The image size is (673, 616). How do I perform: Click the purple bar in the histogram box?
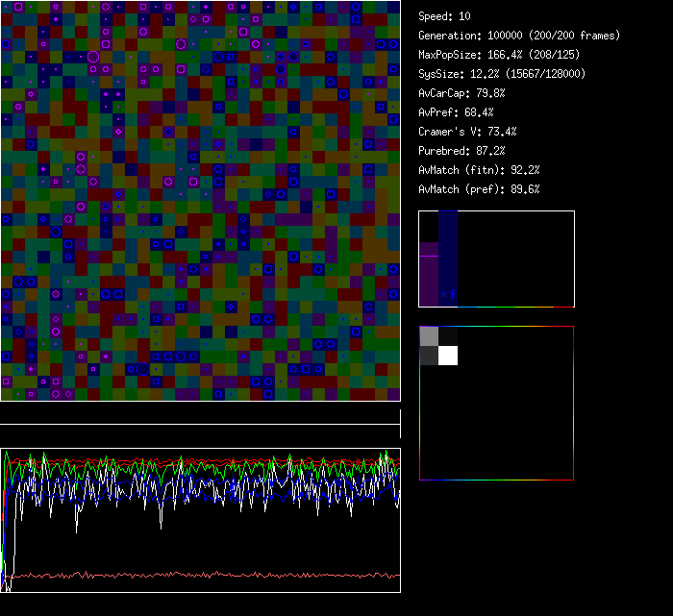pos(429,274)
